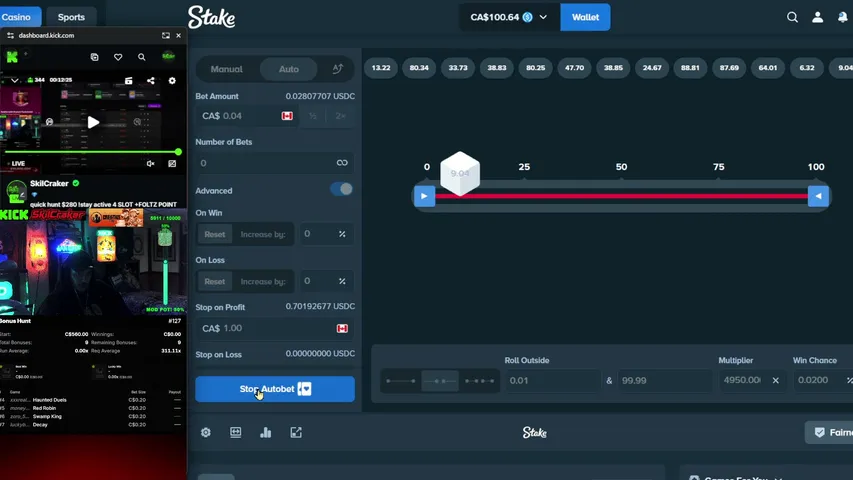Click the SkilCraker channel name
The image size is (853, 480).
pos(49,183)
